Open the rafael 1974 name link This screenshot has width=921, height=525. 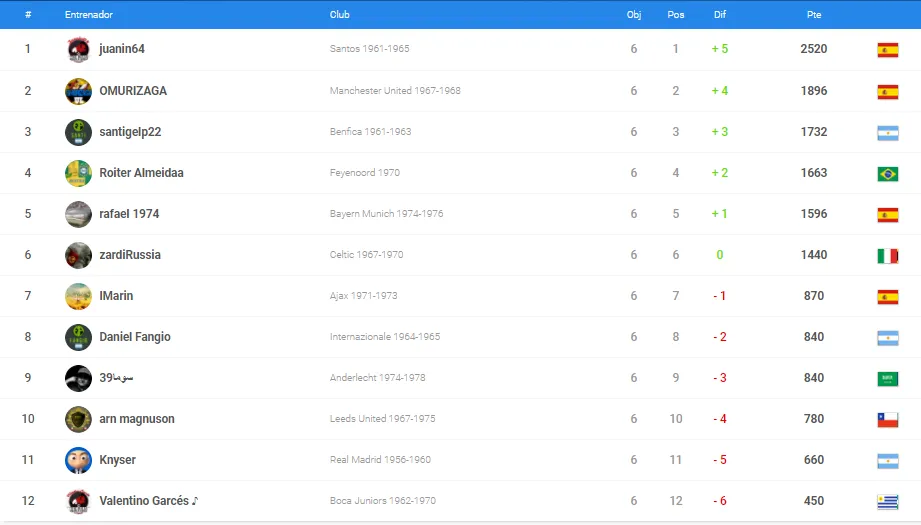point(129,214)
